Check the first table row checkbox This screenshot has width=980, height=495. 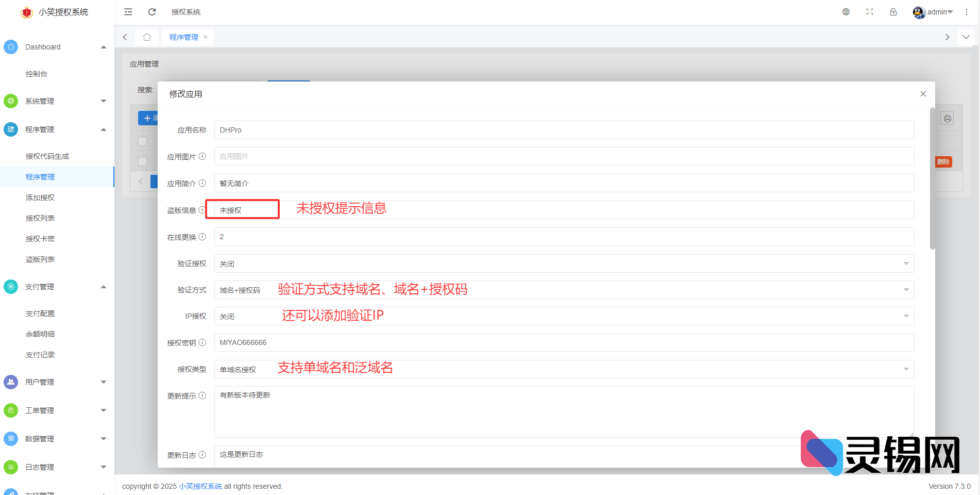click(143, 161)
